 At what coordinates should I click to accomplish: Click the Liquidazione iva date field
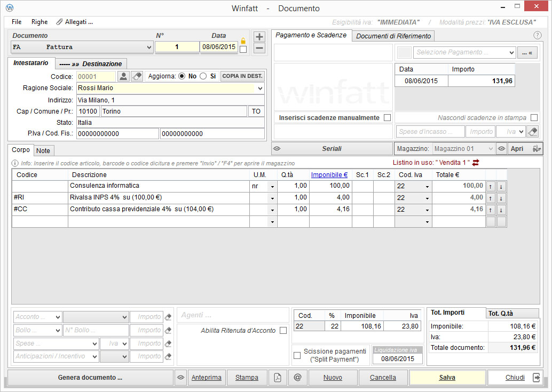click(x=398, y=359)
